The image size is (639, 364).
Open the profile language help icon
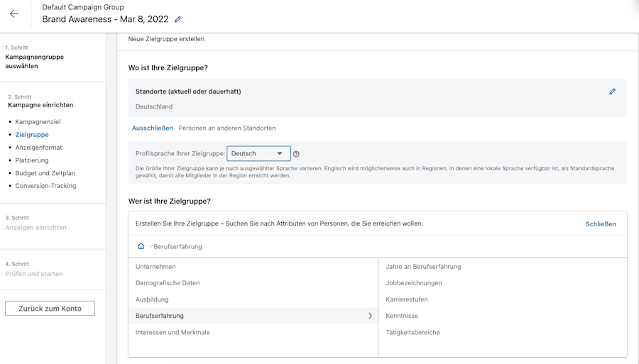296,154
